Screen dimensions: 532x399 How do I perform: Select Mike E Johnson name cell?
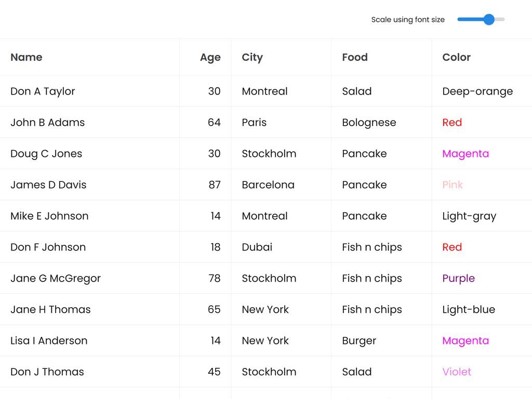[49, 216]
